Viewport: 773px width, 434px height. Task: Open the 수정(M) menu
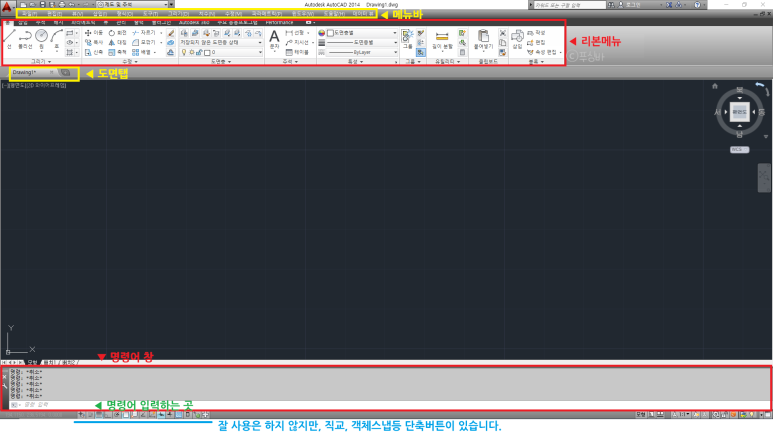point(233,14)
